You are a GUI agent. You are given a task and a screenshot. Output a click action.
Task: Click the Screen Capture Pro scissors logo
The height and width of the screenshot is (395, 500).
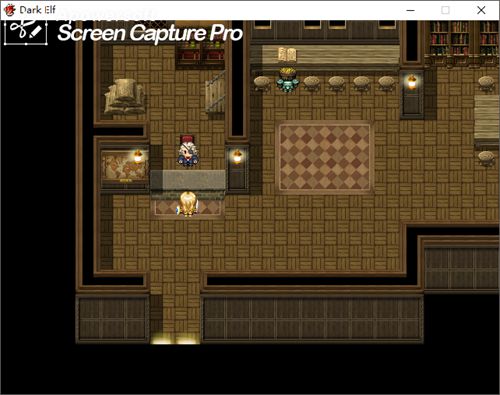pyautogui.click(x=26, y=32)
